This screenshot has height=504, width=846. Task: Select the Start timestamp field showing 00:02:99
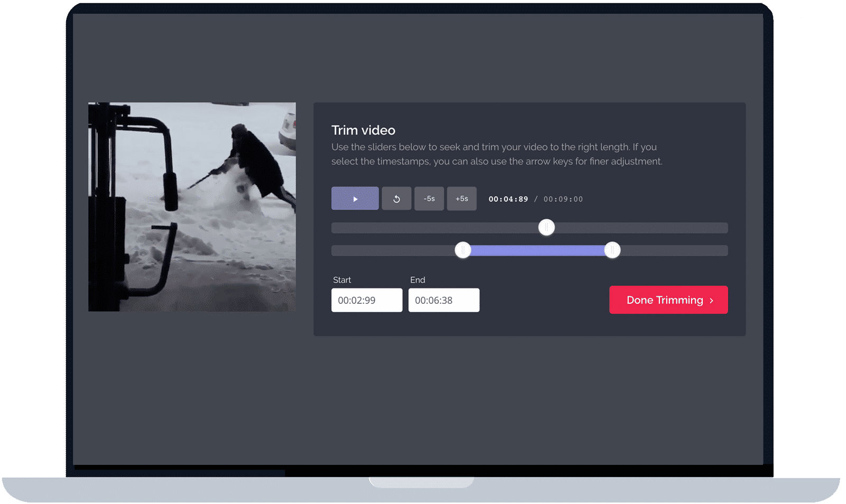point(366,300)
